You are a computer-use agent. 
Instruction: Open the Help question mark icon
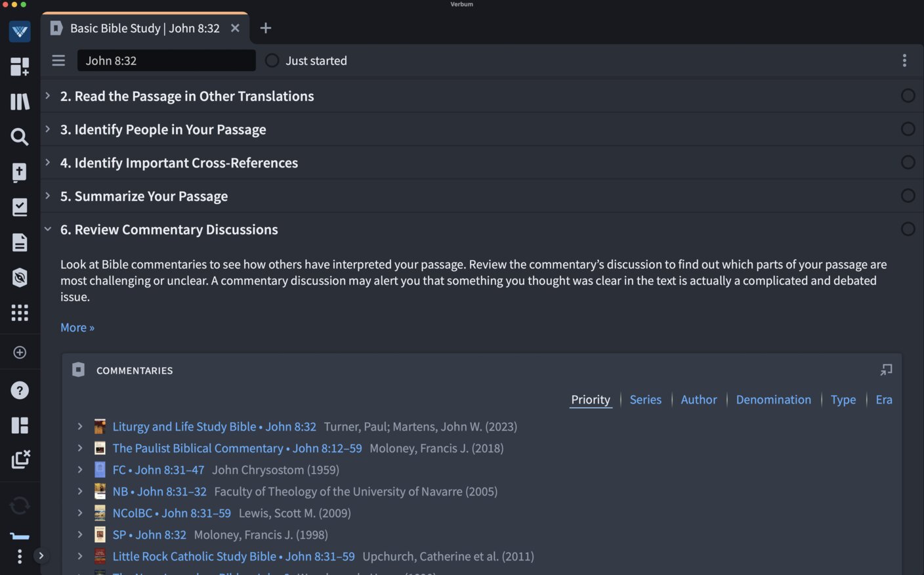point(20,391)
